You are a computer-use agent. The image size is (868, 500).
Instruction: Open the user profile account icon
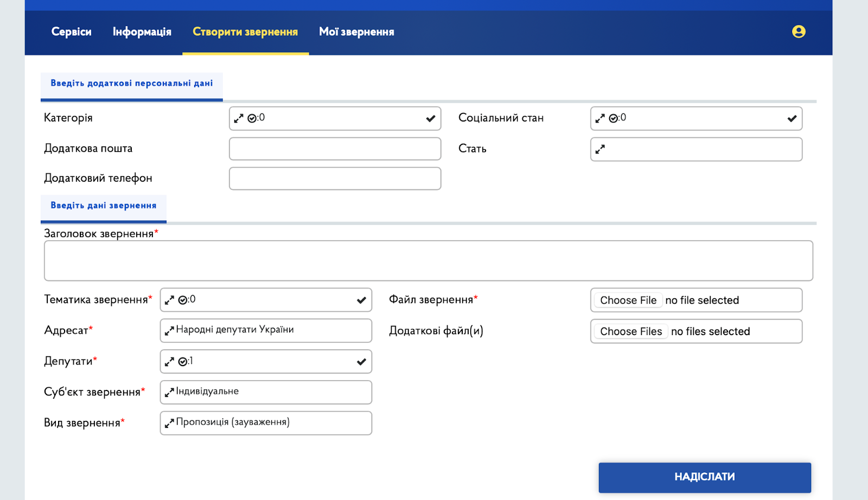[798, 31]
